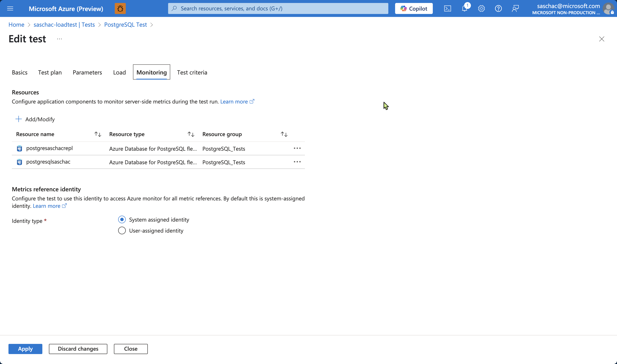Select postgresqlsaschac resource name
Image resolution: width=617 pixels, height=364 pixels.
coord(48,162)
